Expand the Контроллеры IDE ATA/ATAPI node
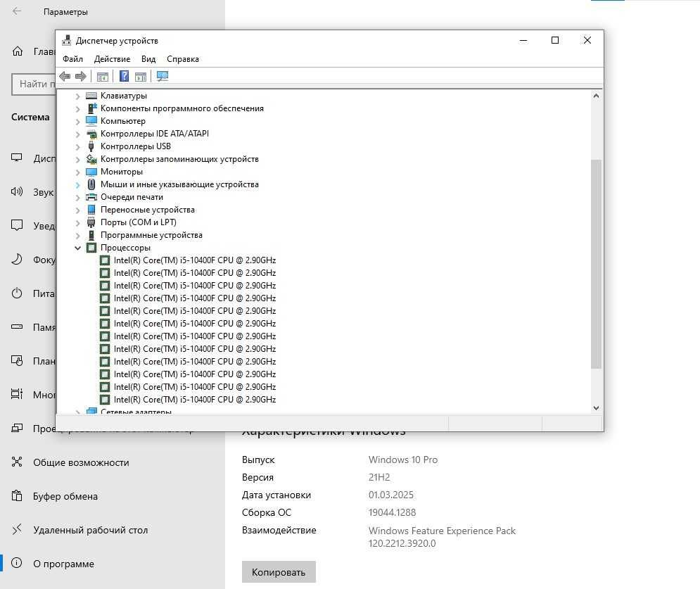 (77, 134)
